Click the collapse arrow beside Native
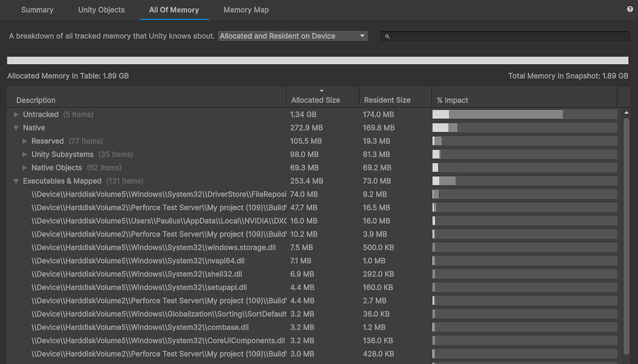638x364 pixels. pyautogui.click(x=15, y=127)
